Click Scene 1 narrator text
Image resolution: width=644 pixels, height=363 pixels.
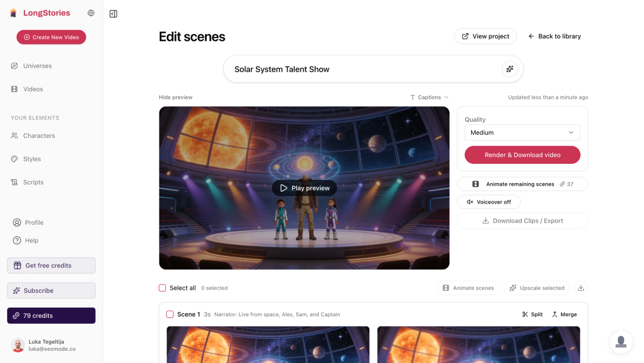[277, 314]
